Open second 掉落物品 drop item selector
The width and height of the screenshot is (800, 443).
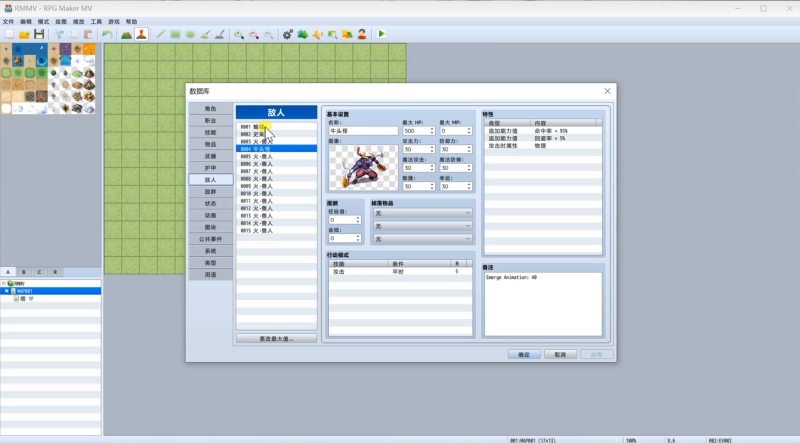tap(422, 226)
